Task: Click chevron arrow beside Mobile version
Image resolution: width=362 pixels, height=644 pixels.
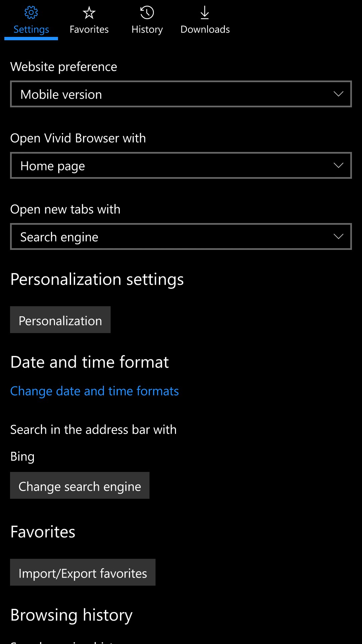Action: [x=339, y=94]
